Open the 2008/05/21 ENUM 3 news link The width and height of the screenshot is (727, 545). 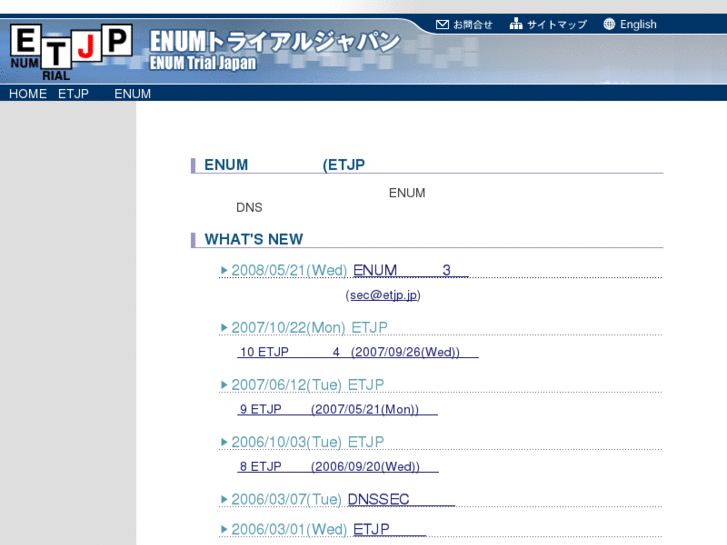[411, 270]
